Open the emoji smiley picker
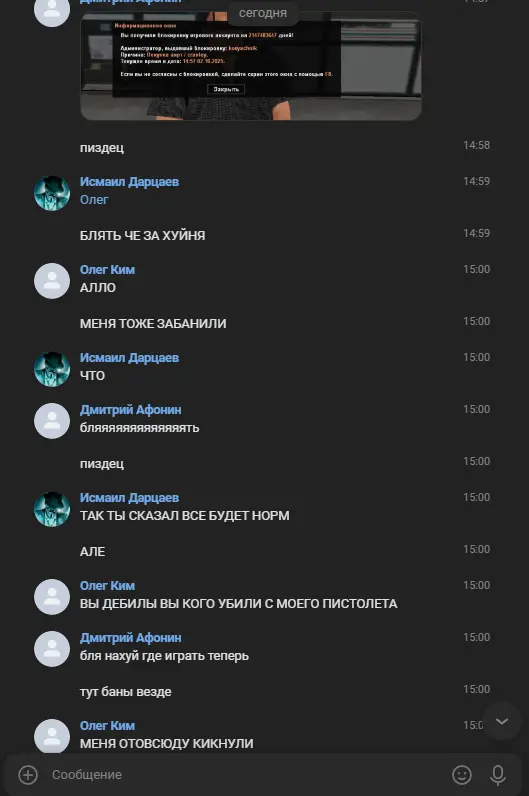Screen dimensions: 529x796 [461, 775]
